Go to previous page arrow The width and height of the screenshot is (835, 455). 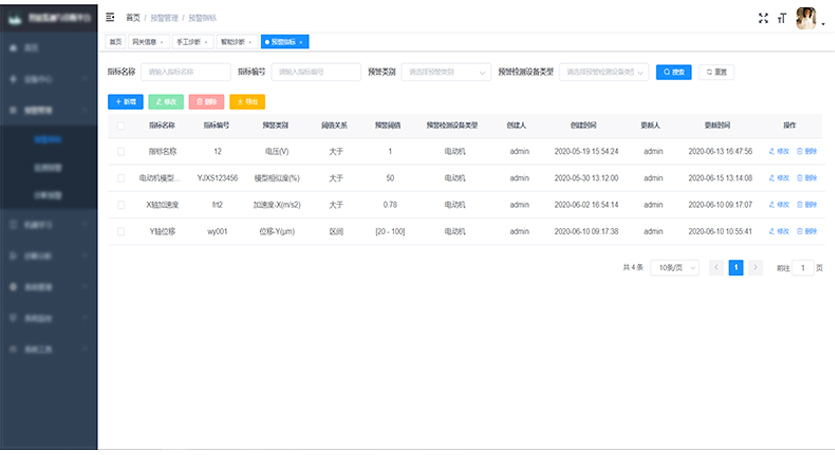point(716,267)
